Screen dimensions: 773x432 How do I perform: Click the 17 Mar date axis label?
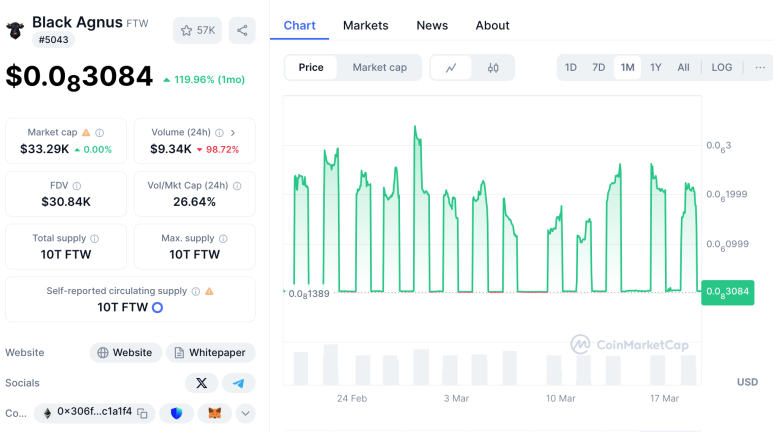pyautogui.click(x=664, y=398)
